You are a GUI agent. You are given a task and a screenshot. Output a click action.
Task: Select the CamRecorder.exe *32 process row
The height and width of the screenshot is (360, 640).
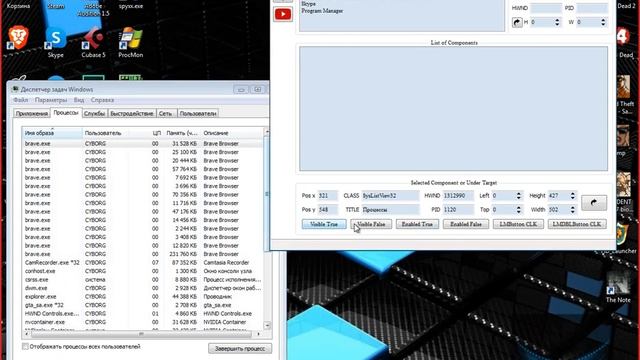point(143,262)
